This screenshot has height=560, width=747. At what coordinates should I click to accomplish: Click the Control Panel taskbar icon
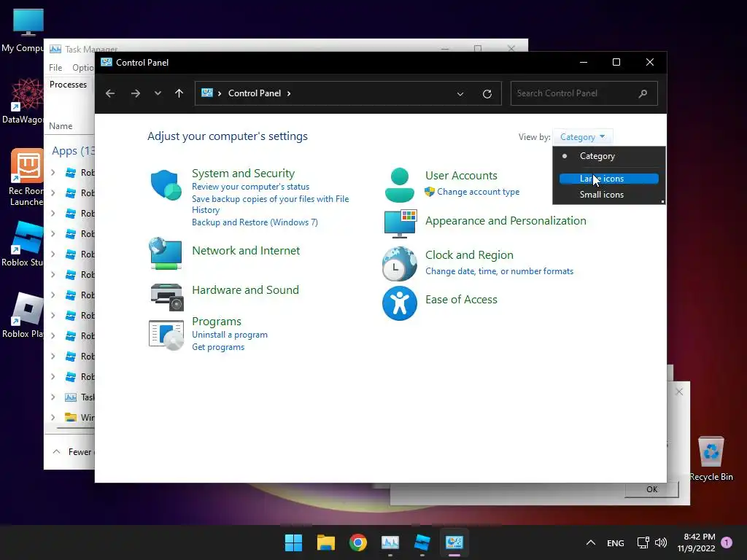[454, 542]
